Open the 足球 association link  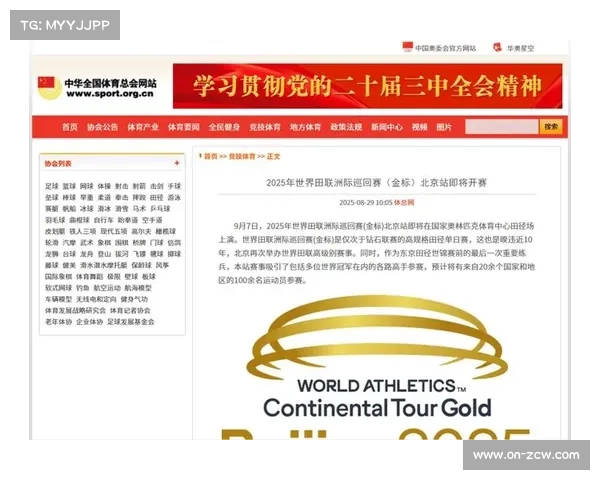click(52, 186)
